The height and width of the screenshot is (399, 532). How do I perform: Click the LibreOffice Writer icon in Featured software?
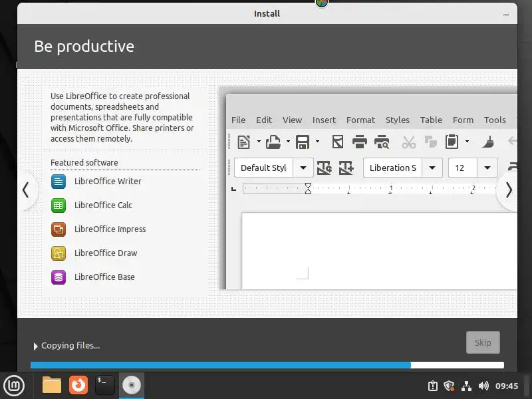click(59, 182)
